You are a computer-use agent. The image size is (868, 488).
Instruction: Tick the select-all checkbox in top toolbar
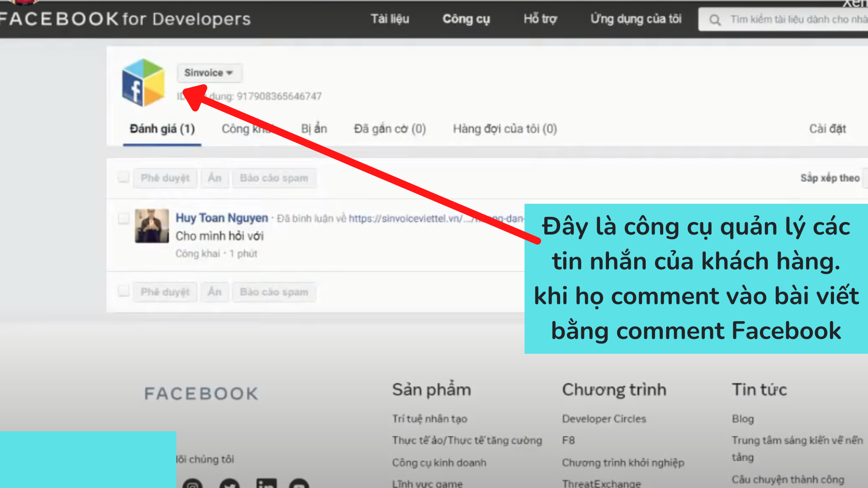pos(123,177)
